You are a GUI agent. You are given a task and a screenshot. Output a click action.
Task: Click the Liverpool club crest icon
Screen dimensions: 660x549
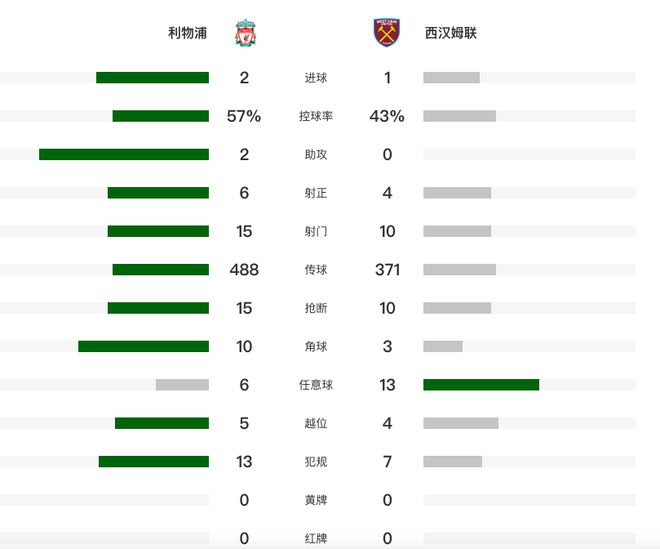pyautogui.click(x=244, y=33)
